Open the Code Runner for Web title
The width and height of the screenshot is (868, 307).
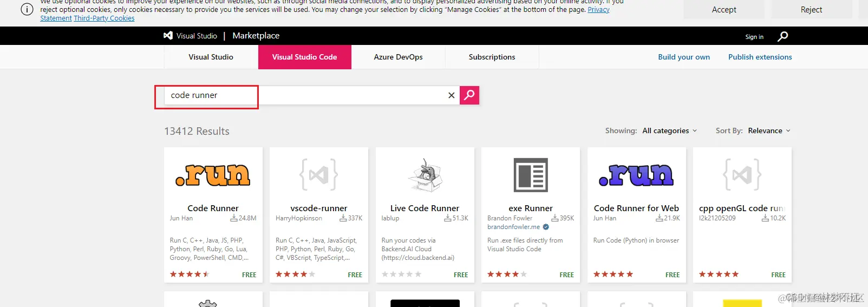[636, 208]
